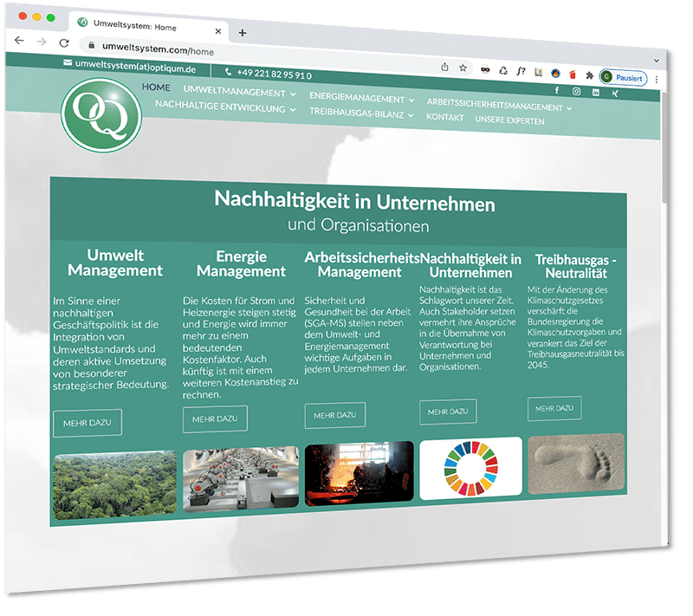The width and height of the screenshot is (693, 616).
Task: Click the Pausiert profile button
Action: pyautogui.click(x=623, y=78)
